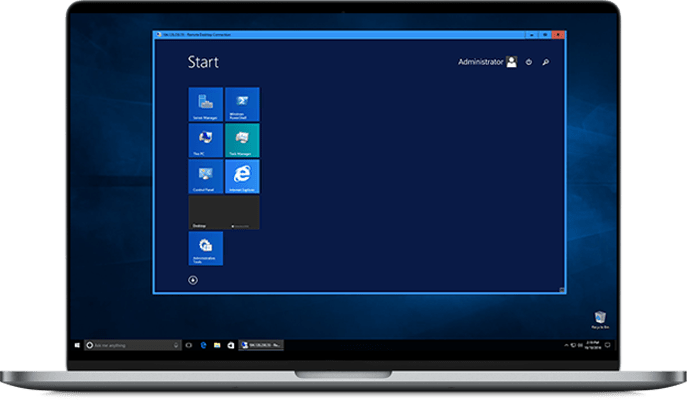Screen dimensions: 687x400
Task: Expand all apps with the down arrow
Action: tap(193, 279)
